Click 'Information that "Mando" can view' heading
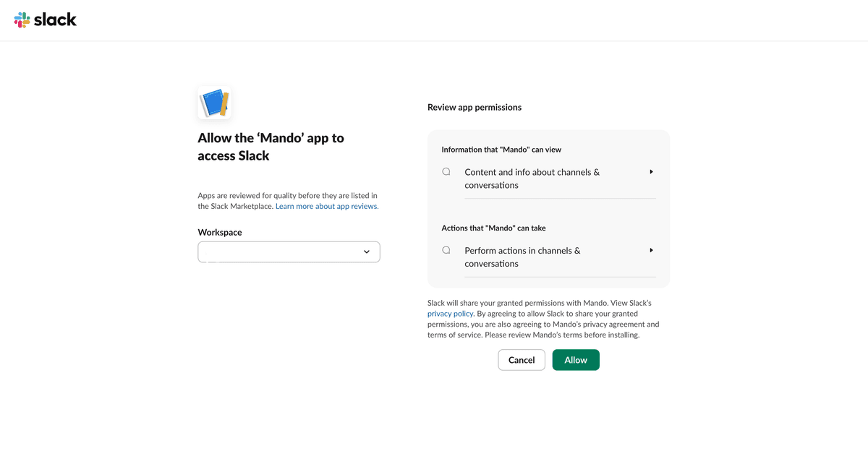Image resolution: width=868 pixels, height=472 pixels. tap(501, 150)
